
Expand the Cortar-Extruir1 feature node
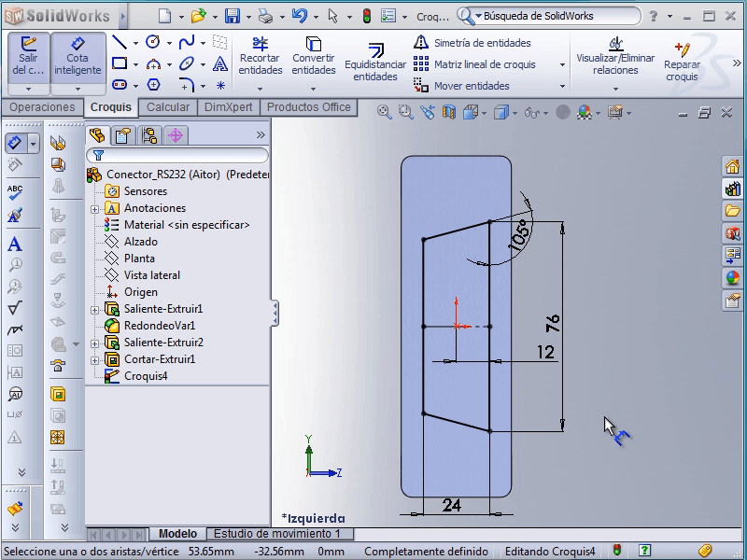pos(94,360)
